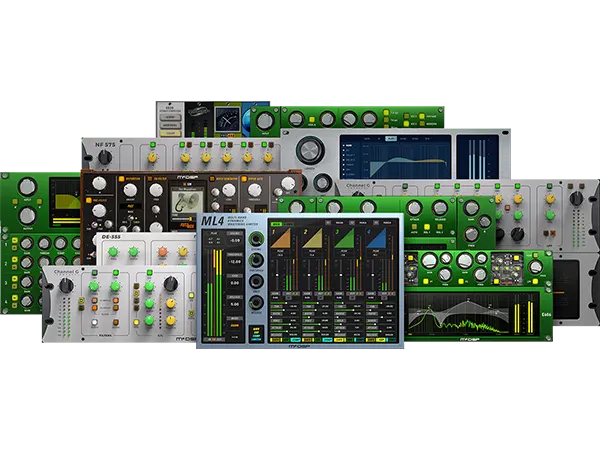Turn the yellow knob on DE-555

[x=183, y=251]
